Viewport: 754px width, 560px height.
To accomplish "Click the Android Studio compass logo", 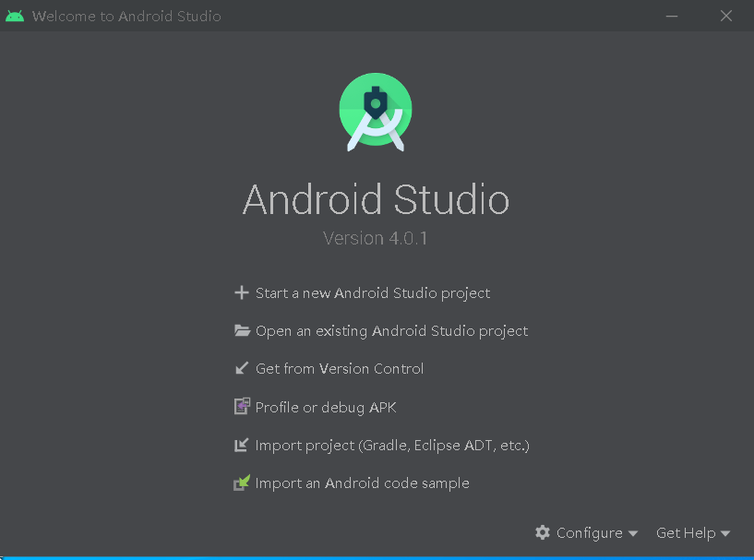I will [375, 112].
